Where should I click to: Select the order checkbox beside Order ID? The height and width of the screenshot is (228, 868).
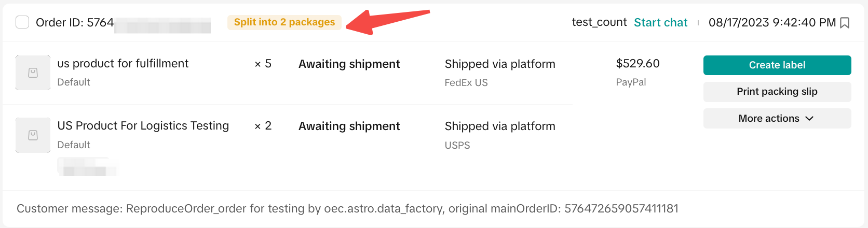coord(22,22)
